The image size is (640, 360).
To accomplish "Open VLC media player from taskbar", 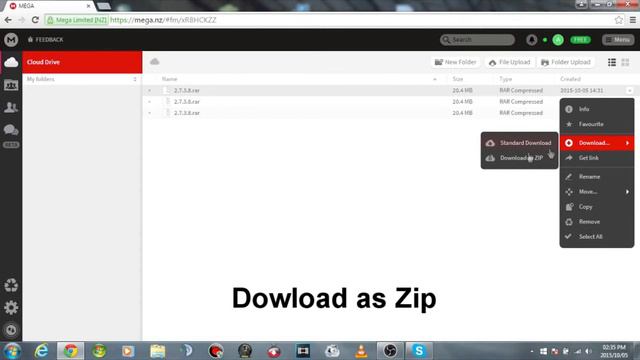I will point(361,351).
